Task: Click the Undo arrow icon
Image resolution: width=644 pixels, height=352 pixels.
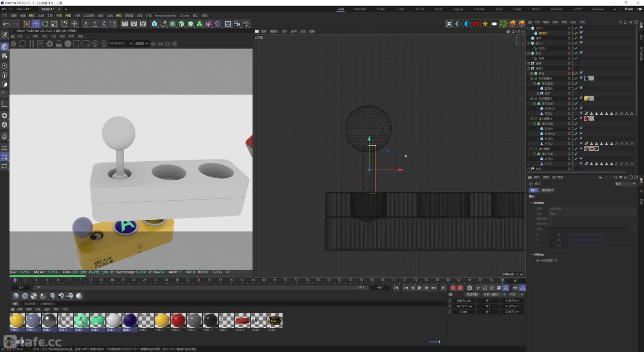Action: click(x=6, y=24)
